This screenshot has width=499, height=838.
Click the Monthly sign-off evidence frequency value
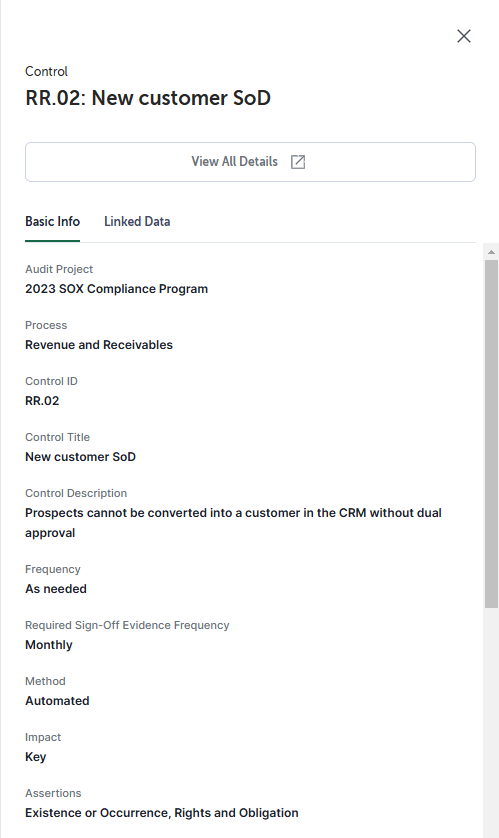(x=49, y=645)
